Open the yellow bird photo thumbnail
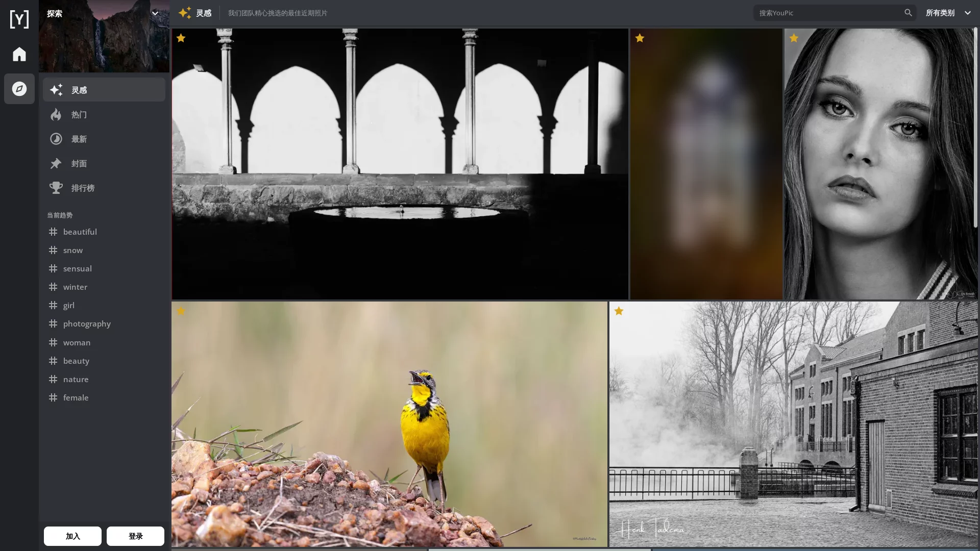The height and width of the screenshot is (551, 980). [x=389, y=423]
